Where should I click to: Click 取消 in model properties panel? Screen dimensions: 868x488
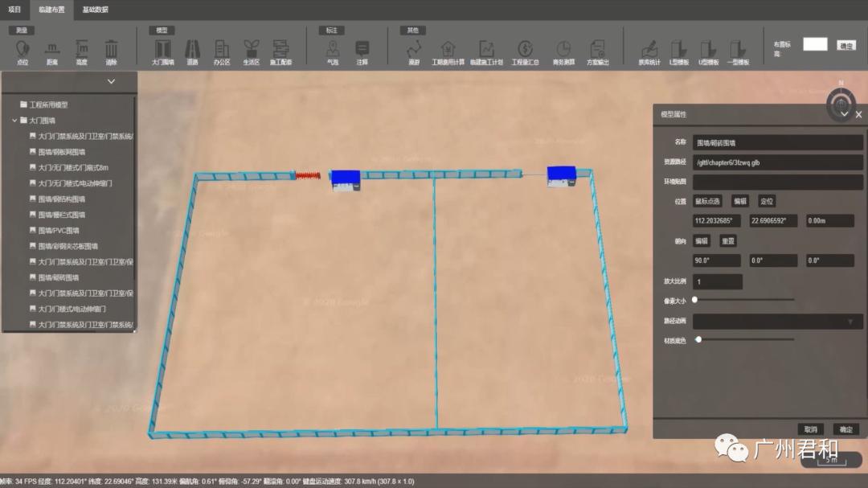coord(810,429)
